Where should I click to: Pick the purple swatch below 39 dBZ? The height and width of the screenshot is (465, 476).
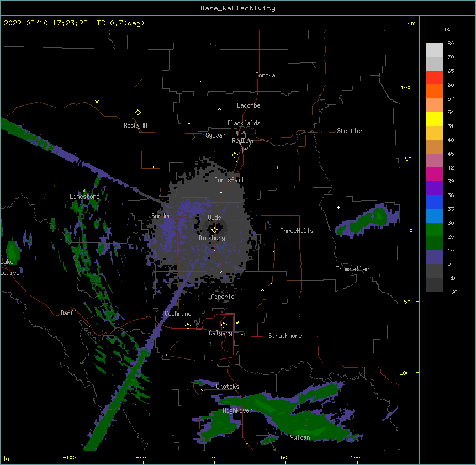pyautogui.click(x=434, y=188)
